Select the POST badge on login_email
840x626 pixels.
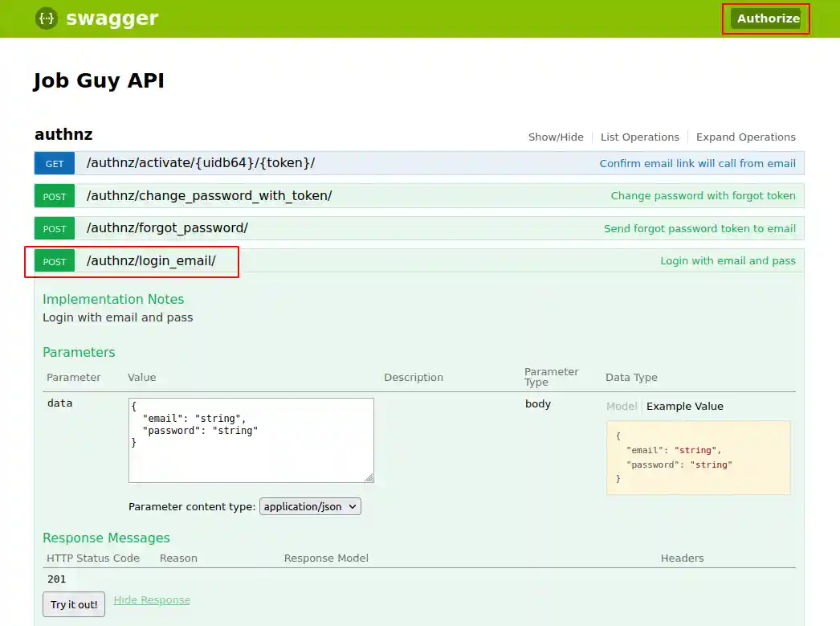click(x=54, y=261)
